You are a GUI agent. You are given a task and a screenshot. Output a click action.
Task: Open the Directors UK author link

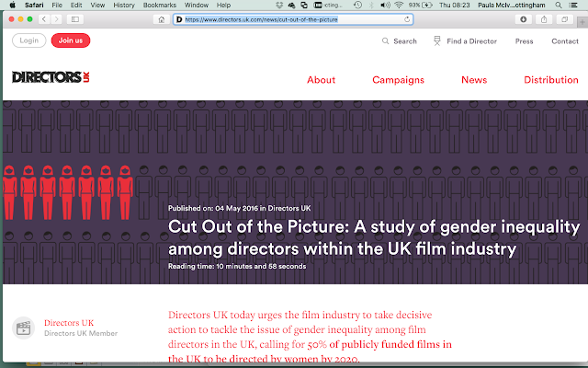pos(69,323)
